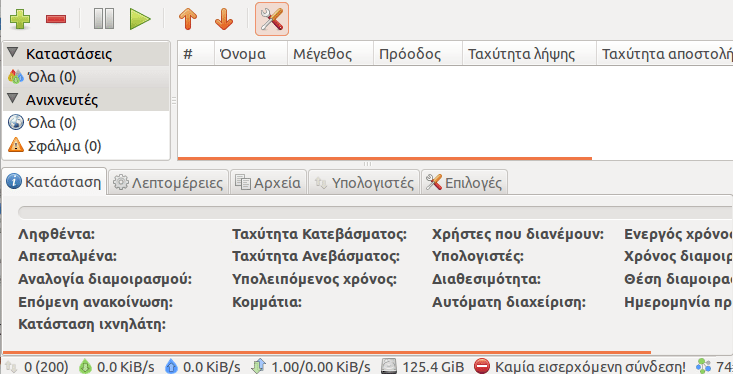Click the upload speed 0.0 KiB/s indicator

[x=203, y=367]
